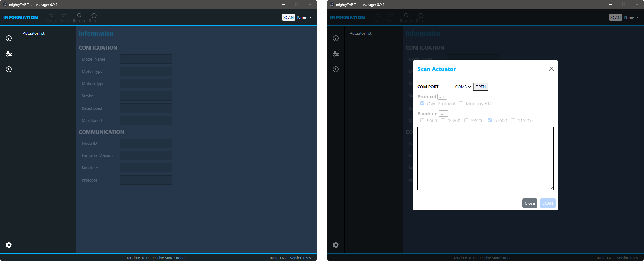Open the parameter sliders icon in left window sidebar
Screen dimensions: 644x261
(9, 54)
